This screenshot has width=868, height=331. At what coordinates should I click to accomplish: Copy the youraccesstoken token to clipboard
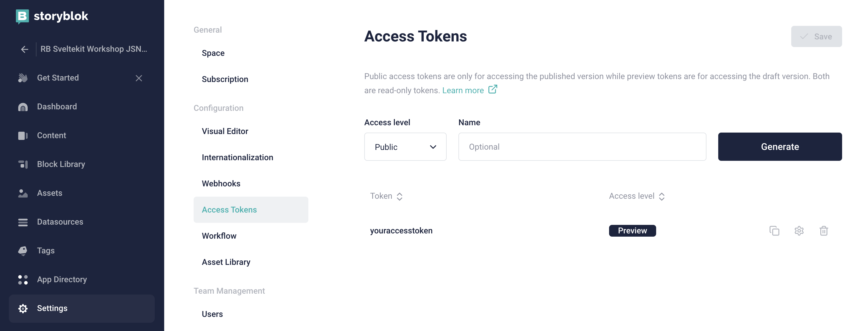pos(774,231)
